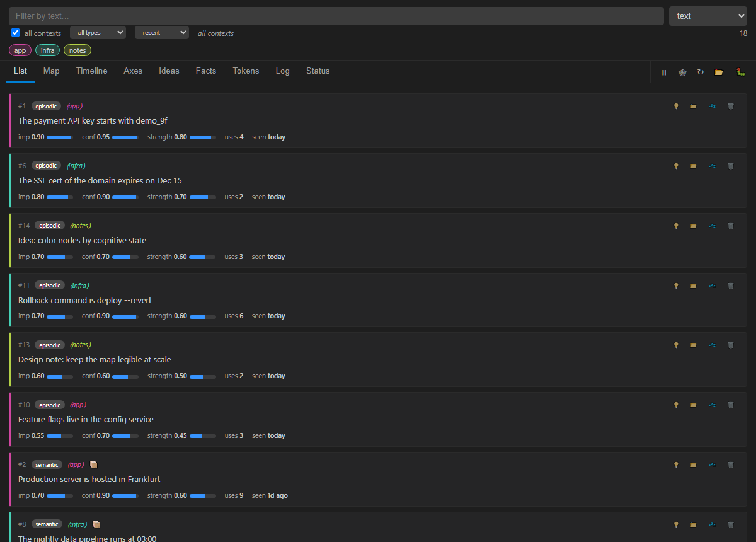Trash the SSL cert memory
The image size is (756, 542).
click(x=731, y=166)
